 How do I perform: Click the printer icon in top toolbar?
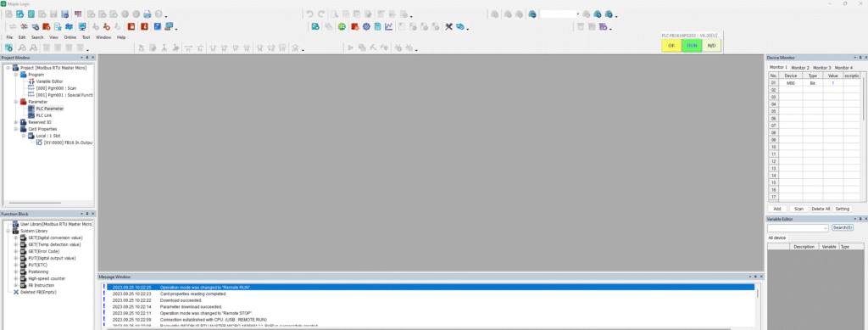(x=147, y=14)
